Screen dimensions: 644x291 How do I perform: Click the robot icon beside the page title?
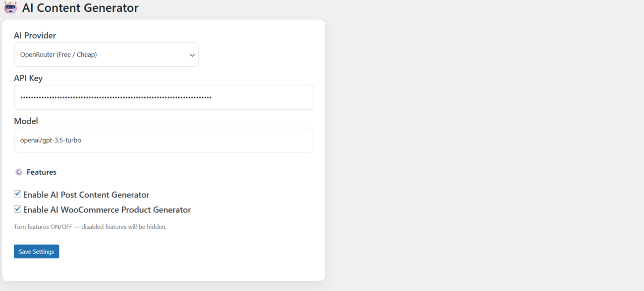(10, 8)
